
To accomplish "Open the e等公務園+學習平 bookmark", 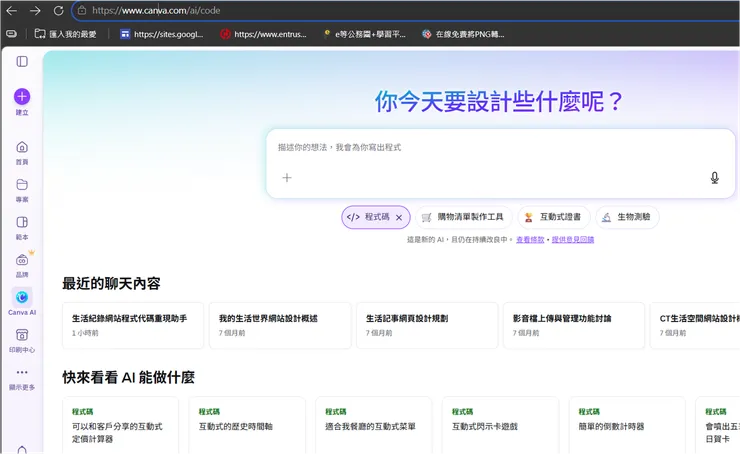I will [x=364, y=34].
